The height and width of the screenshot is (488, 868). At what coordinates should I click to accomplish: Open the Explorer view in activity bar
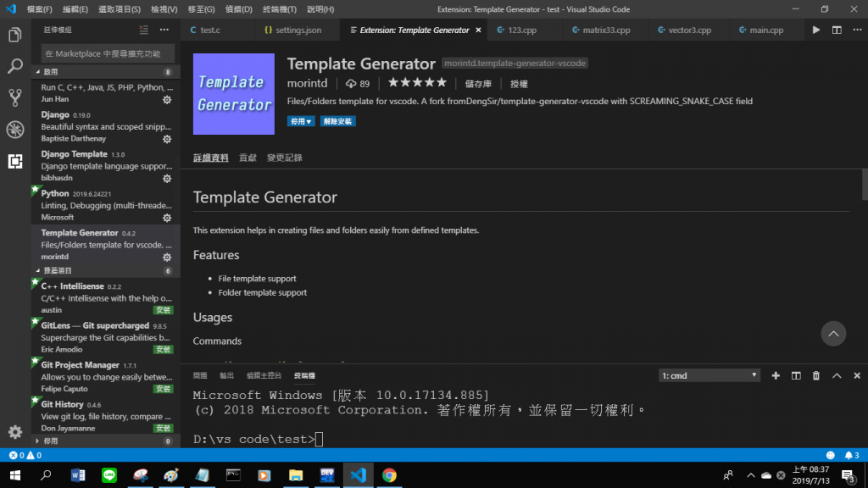15,35
